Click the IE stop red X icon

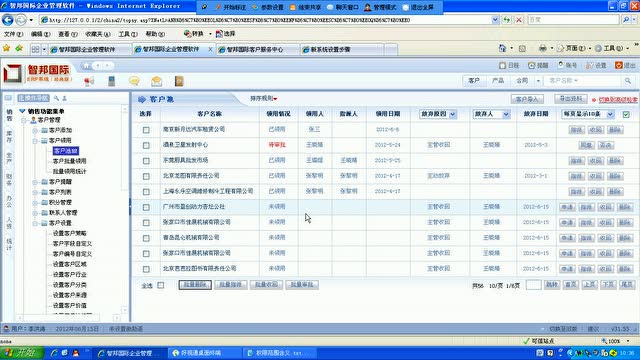519,20
